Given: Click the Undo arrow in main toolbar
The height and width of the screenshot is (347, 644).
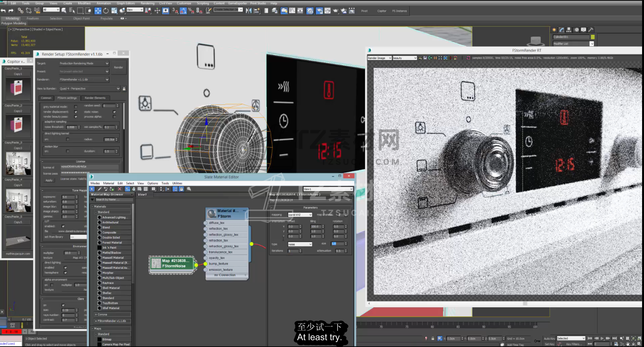Looking at the screenshot, I should click(3, 11).
